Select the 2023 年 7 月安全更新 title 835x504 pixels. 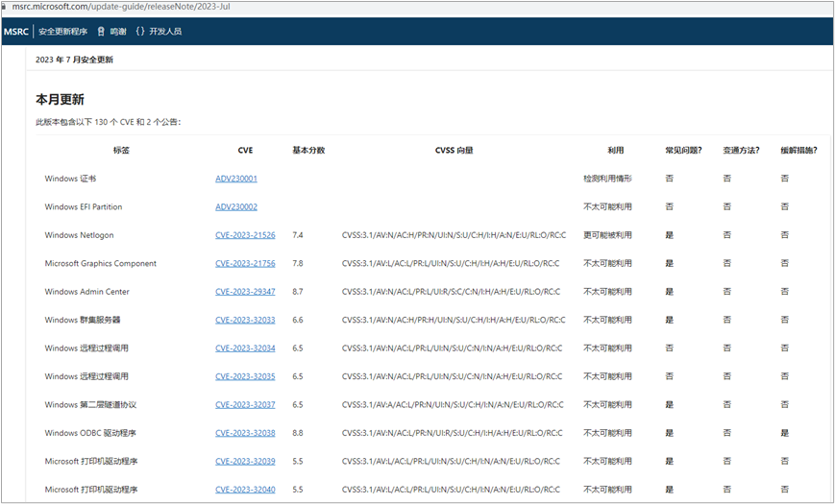pyautogui.click(x=74, y=60)
